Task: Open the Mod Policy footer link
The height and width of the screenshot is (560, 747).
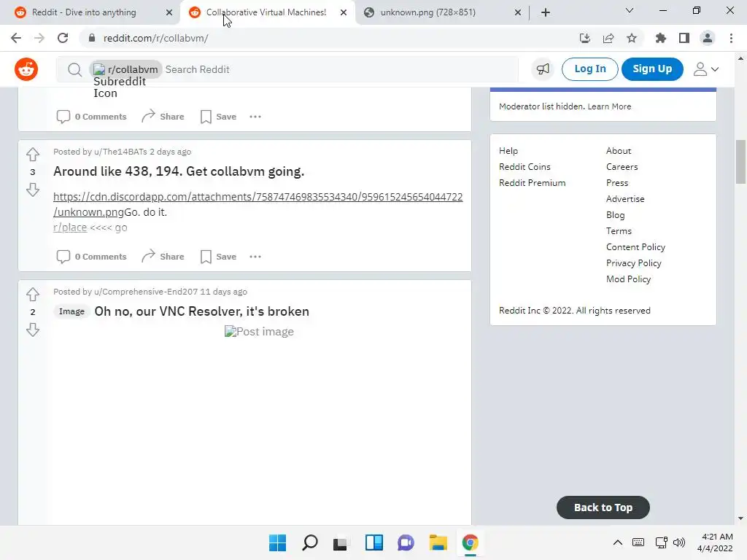Action: coord(628,279)
